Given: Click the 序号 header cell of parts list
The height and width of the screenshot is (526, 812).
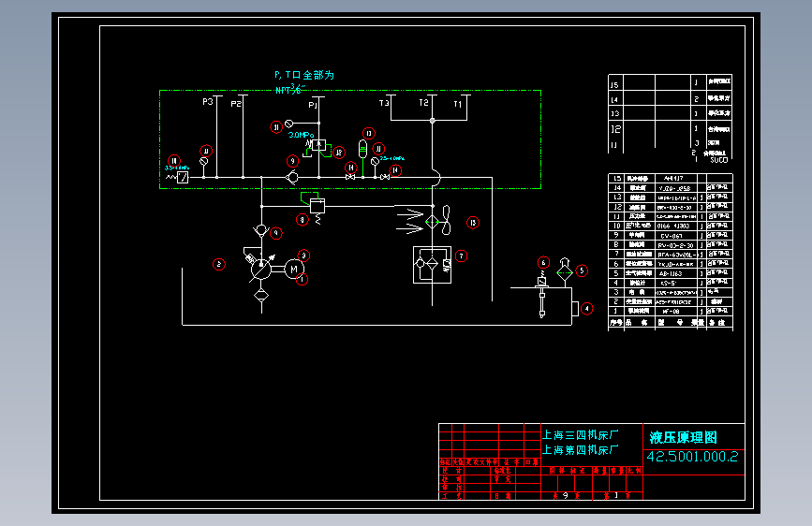Looking at the screenshot, I should click(615, 322).
